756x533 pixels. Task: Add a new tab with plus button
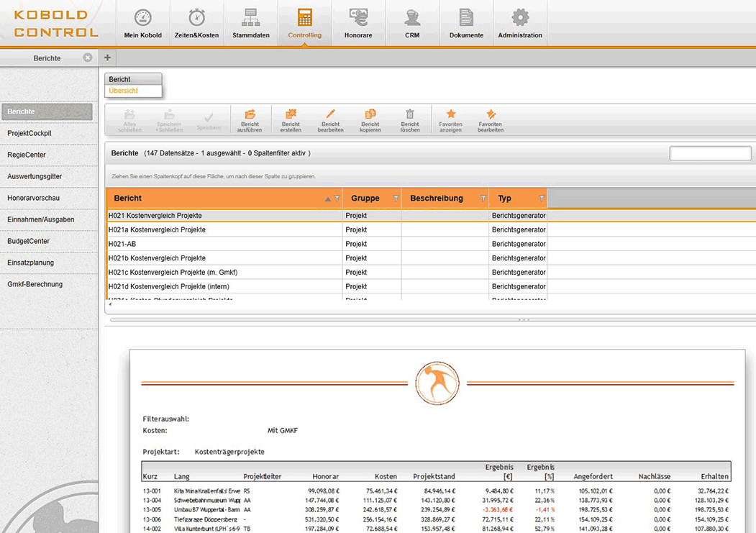(107, 58)
